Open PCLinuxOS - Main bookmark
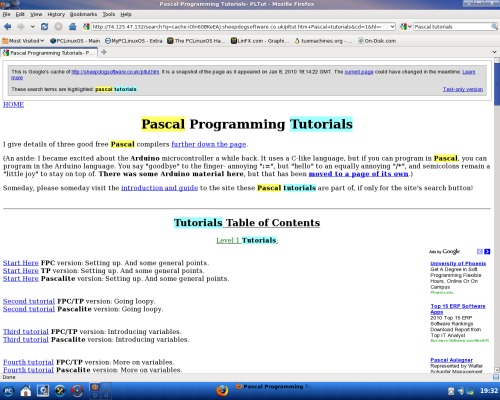Image resolution: width=500 pixels, height=400 pixels. click(75, 41)
